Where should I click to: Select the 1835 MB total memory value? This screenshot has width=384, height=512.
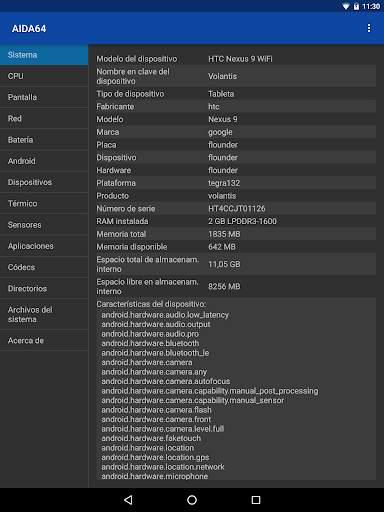[224, 234]
